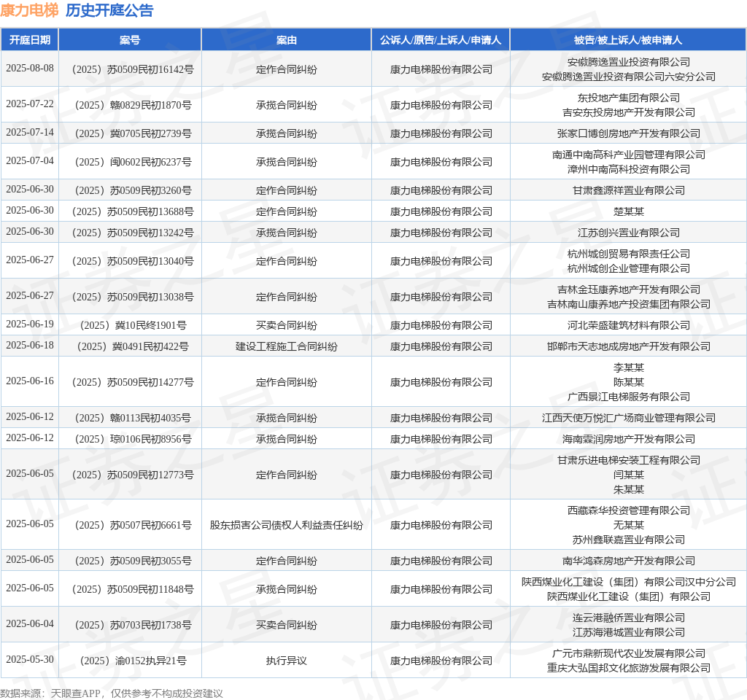
Task: Click defendant 漳州中南高科投资有限公司
Action: pos(628,169)
